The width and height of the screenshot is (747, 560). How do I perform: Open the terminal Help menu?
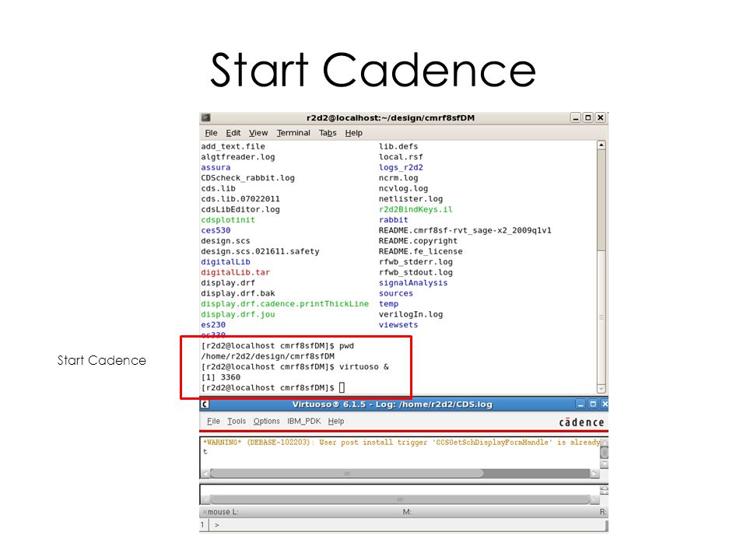coord(353,133)
